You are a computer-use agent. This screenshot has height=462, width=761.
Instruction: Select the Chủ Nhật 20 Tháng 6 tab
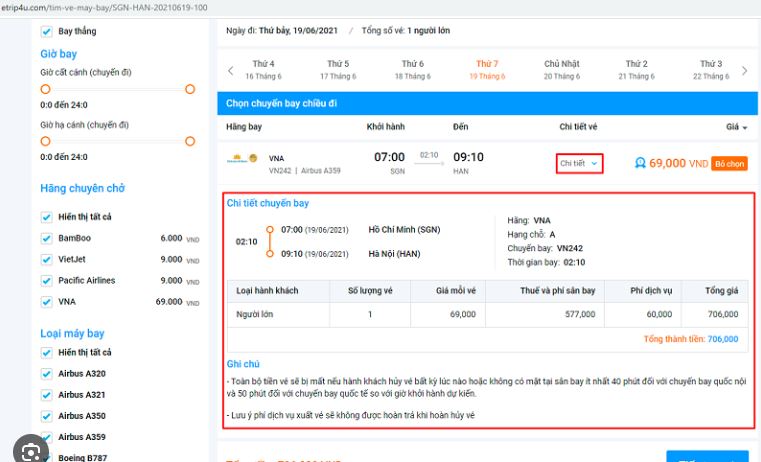point(561,70)
